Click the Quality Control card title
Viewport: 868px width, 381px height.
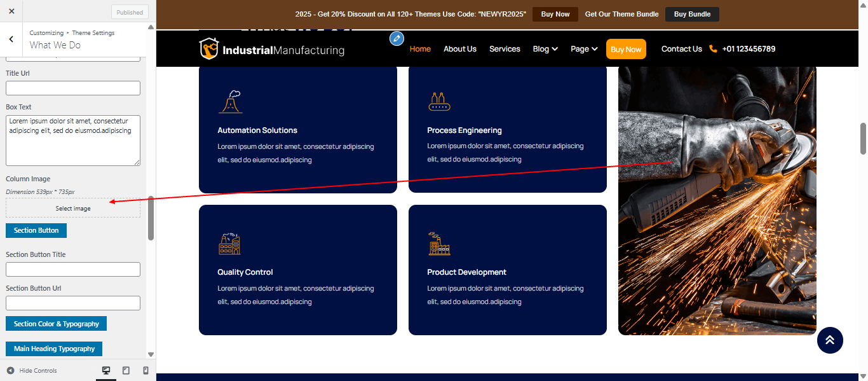(x=245, y=272)
